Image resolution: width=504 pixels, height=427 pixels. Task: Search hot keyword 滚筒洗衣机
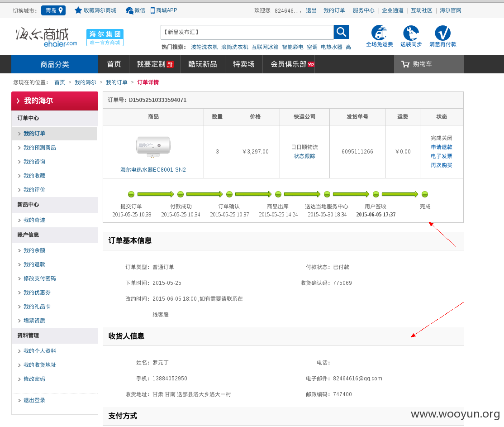point(235,47)
